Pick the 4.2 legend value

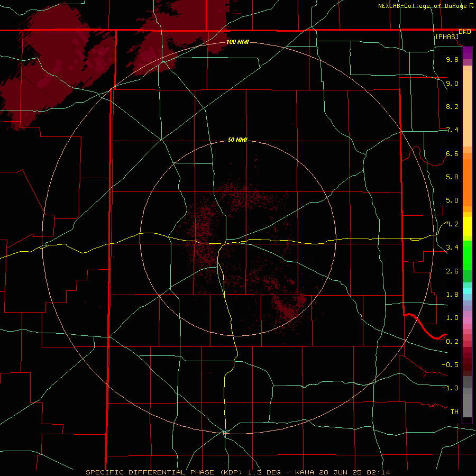click(452, 224)
